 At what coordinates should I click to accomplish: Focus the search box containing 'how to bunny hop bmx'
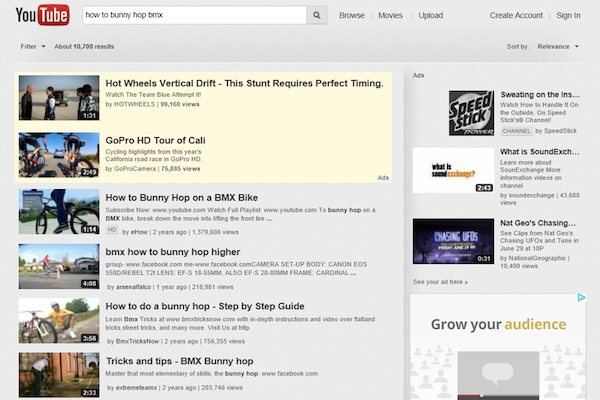pyautogui.click(x=194, y=15)
